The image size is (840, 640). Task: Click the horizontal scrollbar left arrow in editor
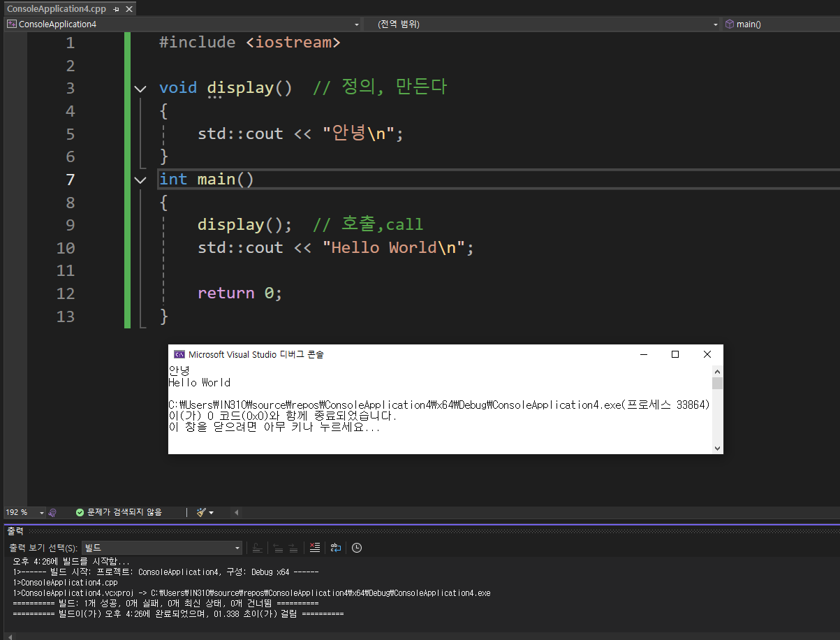235,513
